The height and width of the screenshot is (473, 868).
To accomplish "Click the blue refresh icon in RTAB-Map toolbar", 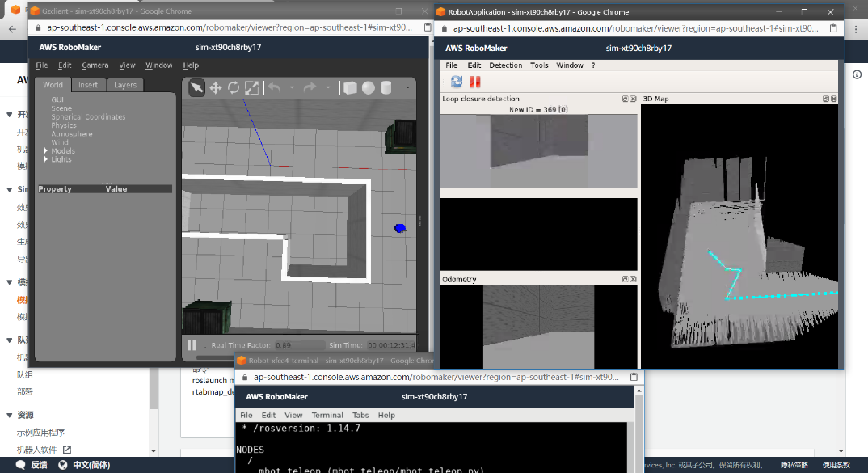I will pyautogui.click(x=457, y=82).
